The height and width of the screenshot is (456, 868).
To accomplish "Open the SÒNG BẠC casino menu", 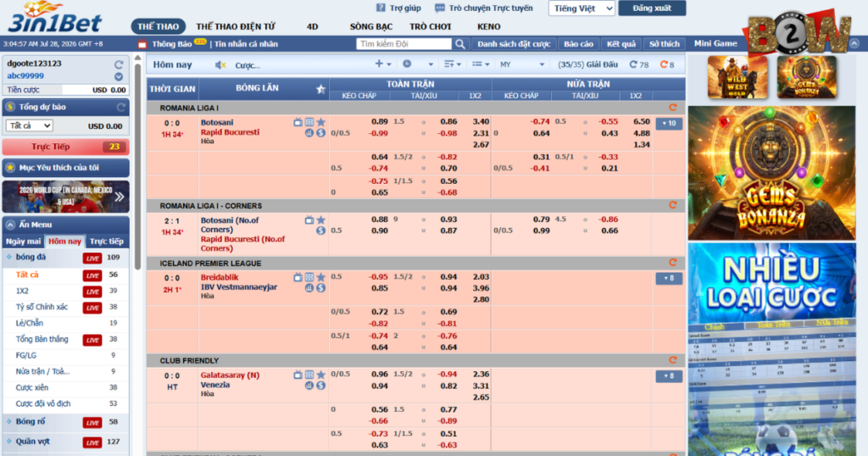I will pos(371,26).
